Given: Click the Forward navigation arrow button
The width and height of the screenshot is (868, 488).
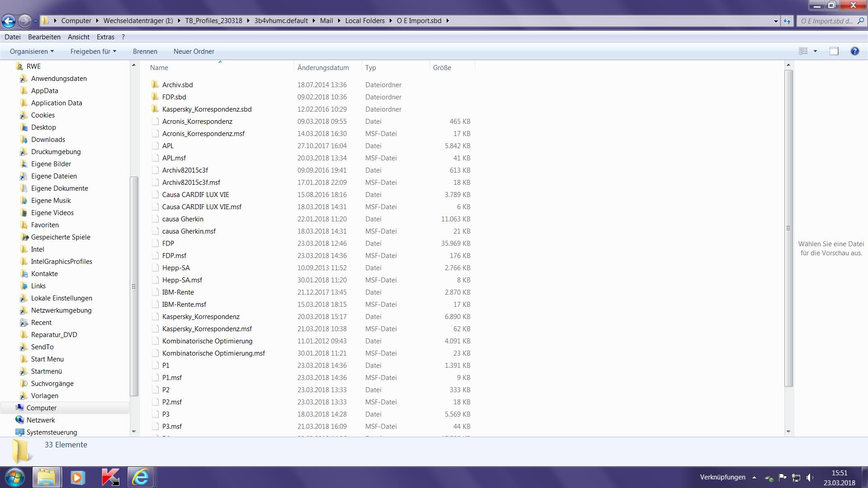Looking at the screenshot, I should (25, 21).
